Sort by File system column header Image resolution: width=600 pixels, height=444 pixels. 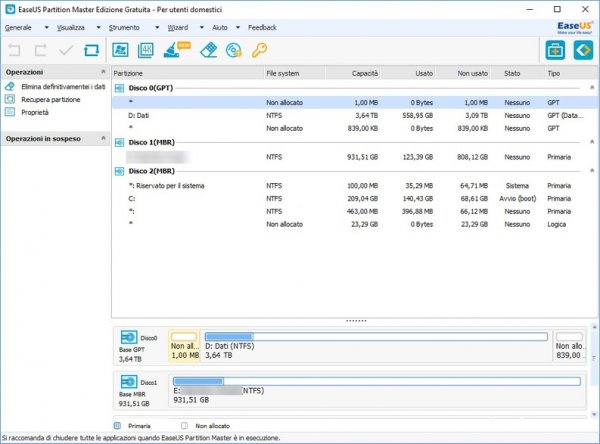(295, 73)
